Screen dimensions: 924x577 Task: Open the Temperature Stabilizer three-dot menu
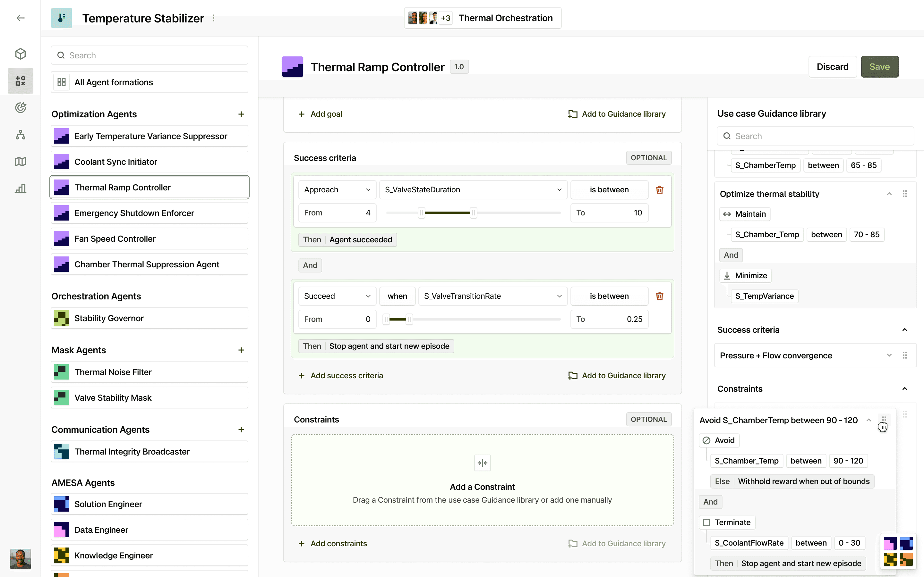214,18
